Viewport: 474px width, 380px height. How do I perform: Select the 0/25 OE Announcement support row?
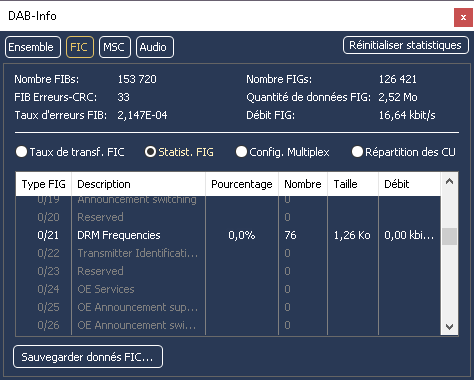(228, 307)
